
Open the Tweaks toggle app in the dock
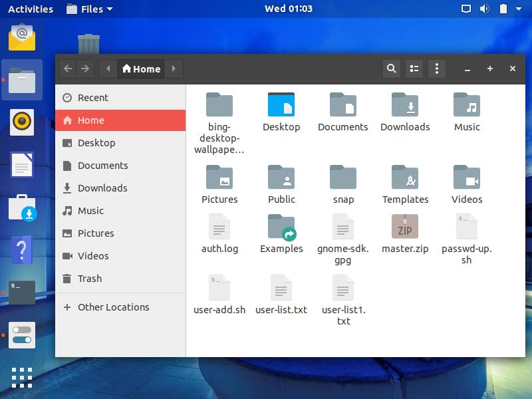(22, 335)
